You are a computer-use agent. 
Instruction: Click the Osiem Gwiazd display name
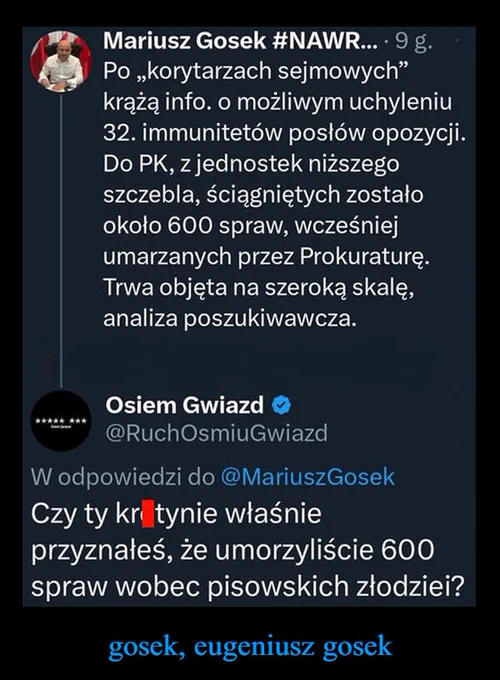tap(185, 405)
